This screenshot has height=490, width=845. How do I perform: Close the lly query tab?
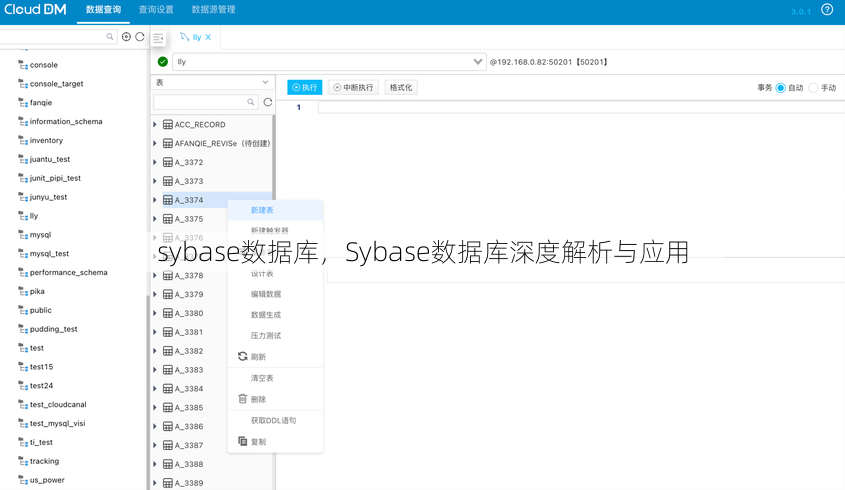point(208,37)
